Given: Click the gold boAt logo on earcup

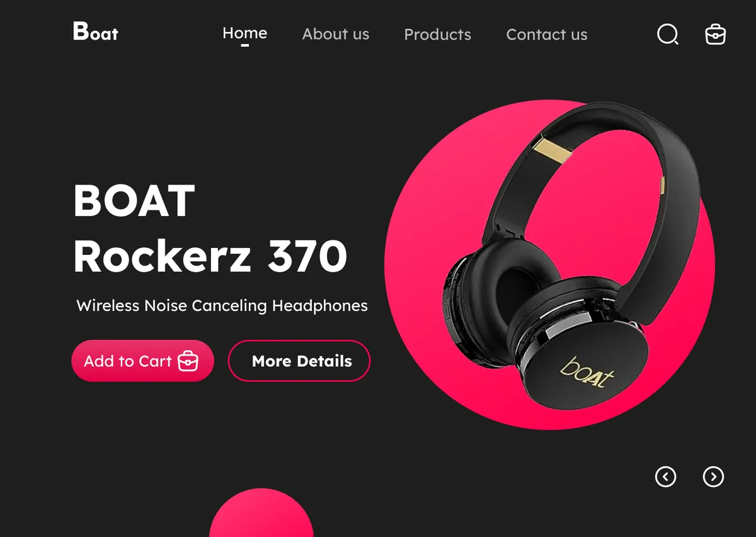Looking at the screenshot, I should pos(587,372).
